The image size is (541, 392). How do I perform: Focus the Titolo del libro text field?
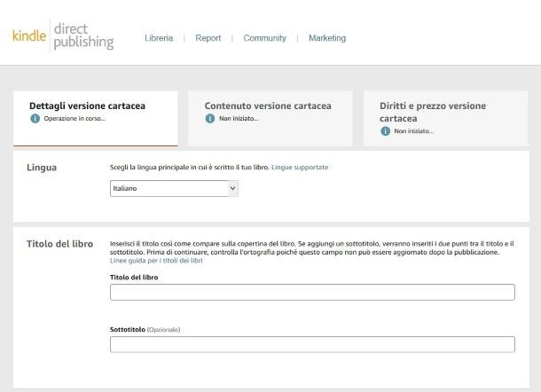pyautogui.click(x=312, y=293)
